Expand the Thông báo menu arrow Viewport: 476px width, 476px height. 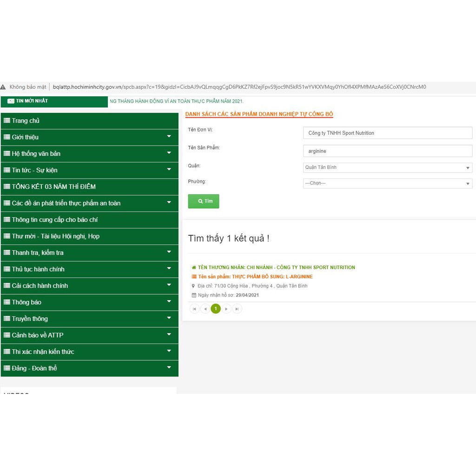pyautogui.click(x=169, y=301)
